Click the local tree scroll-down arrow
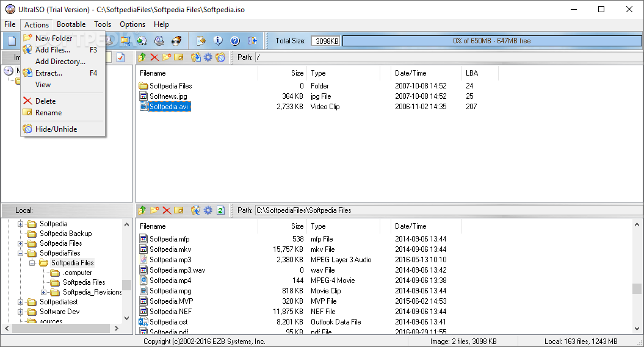Screen dimensions: 644x347 pyautogui.click(x=126, y=318)
